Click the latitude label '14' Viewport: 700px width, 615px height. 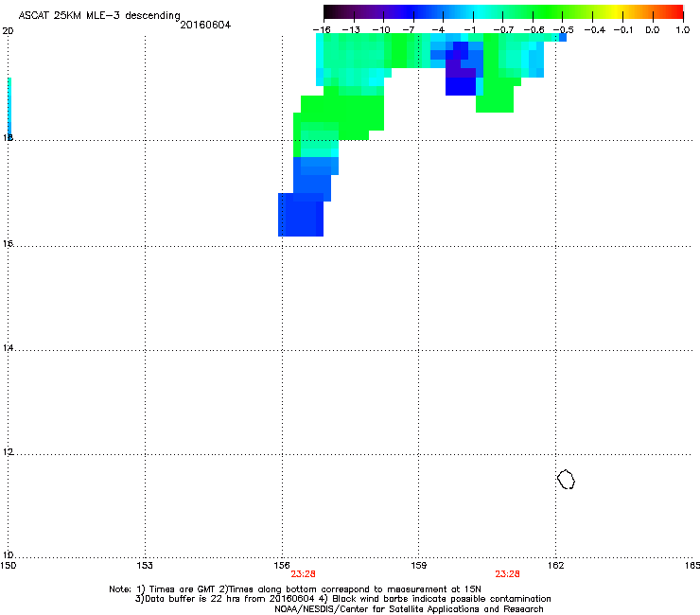tap(8, 347)
